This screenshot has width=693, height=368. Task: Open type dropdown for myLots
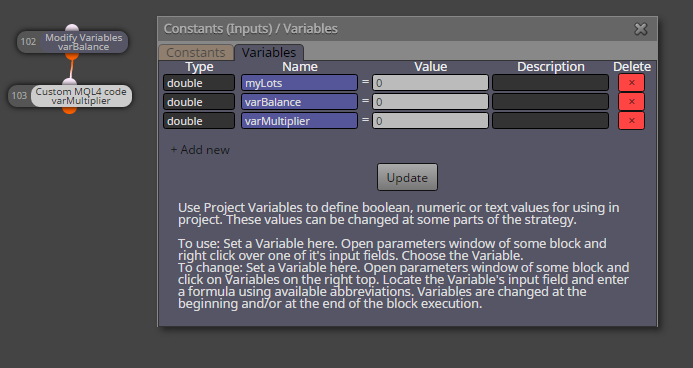[x=199, y=83]
